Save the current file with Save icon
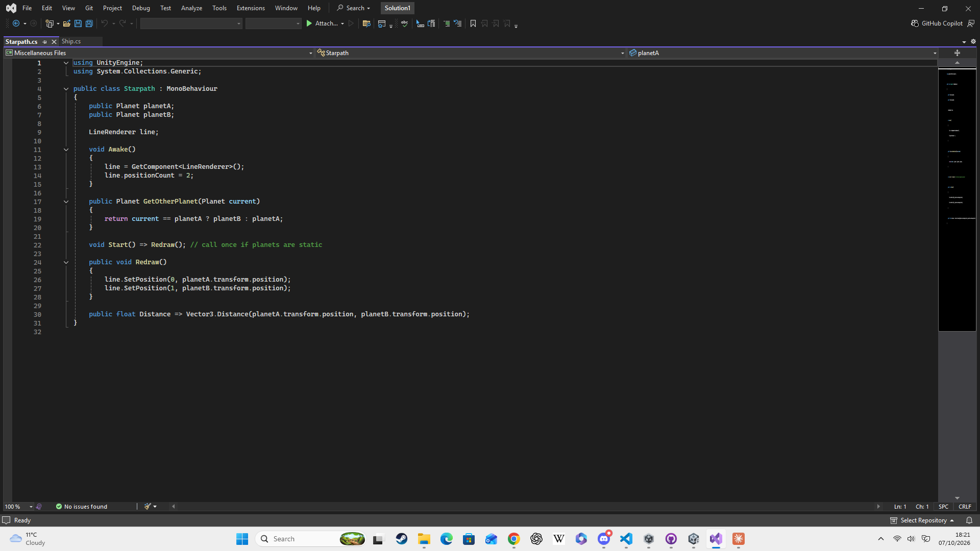The image size is (980, 551). pyautogui.click(x=78, y=23)
